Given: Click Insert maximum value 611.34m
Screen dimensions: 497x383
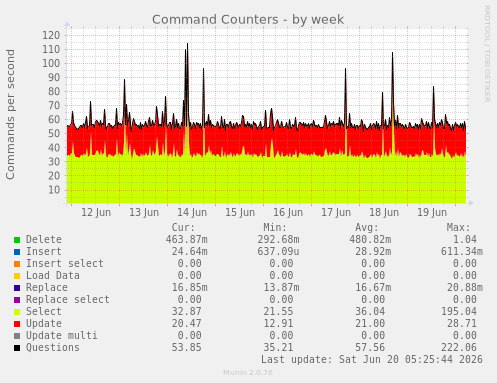Looking at the screenshot, I should coord(462,251).
